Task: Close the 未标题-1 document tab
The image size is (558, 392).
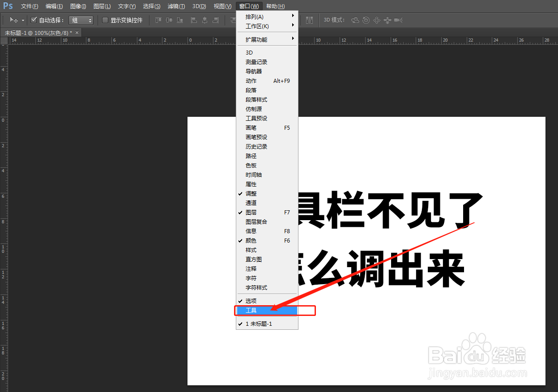Action: tap(77, 33)
